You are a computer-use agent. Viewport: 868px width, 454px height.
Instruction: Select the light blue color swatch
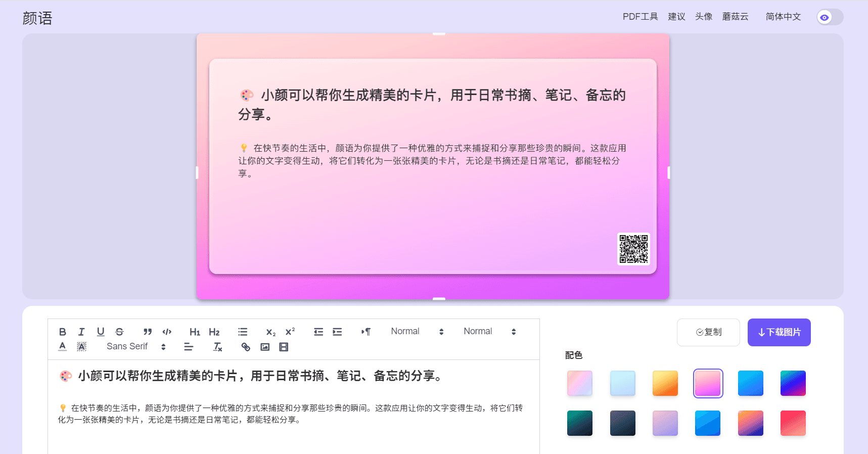[622, 383]
